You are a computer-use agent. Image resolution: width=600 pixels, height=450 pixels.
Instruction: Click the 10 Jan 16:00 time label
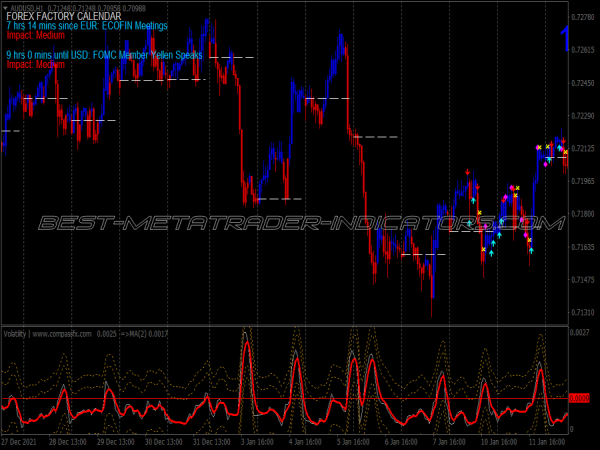tap(499, 442)
